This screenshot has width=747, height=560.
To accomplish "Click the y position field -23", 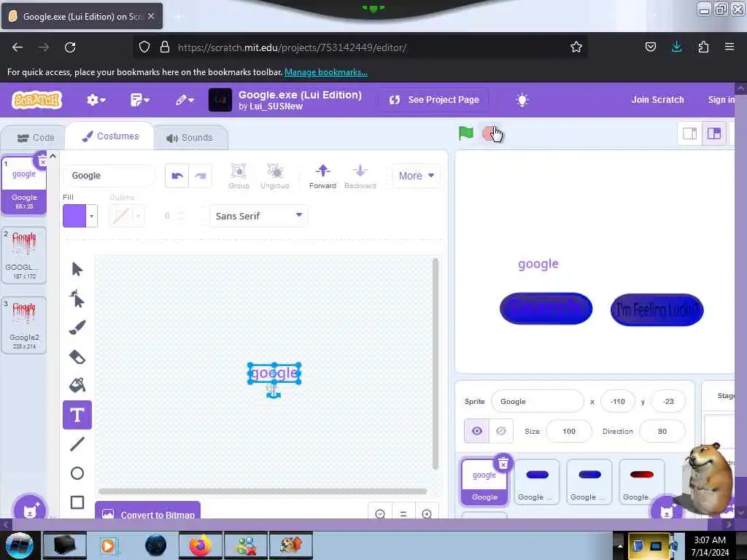I will coord(668,402).
